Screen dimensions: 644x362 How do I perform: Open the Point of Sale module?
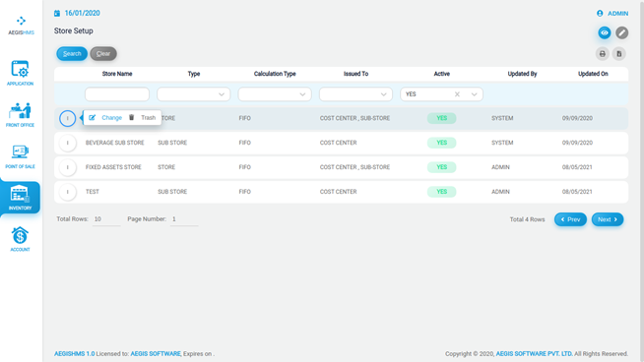20,156
